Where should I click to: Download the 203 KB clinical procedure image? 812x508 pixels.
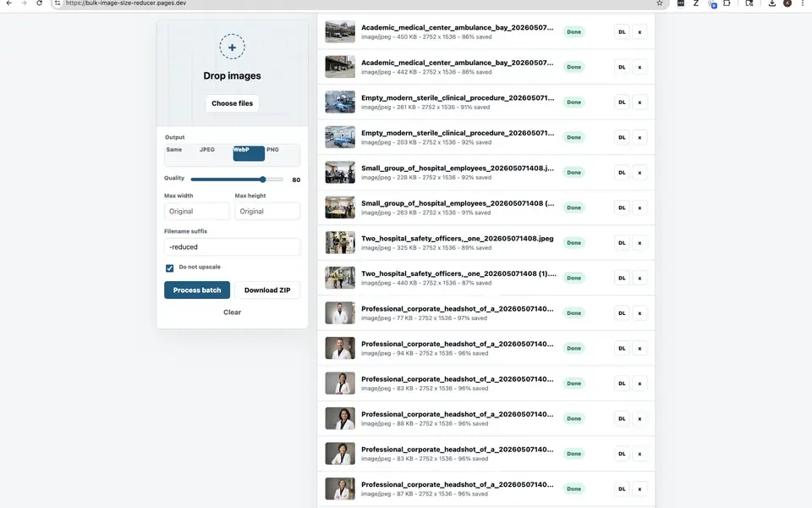click(x=622, y=137)
